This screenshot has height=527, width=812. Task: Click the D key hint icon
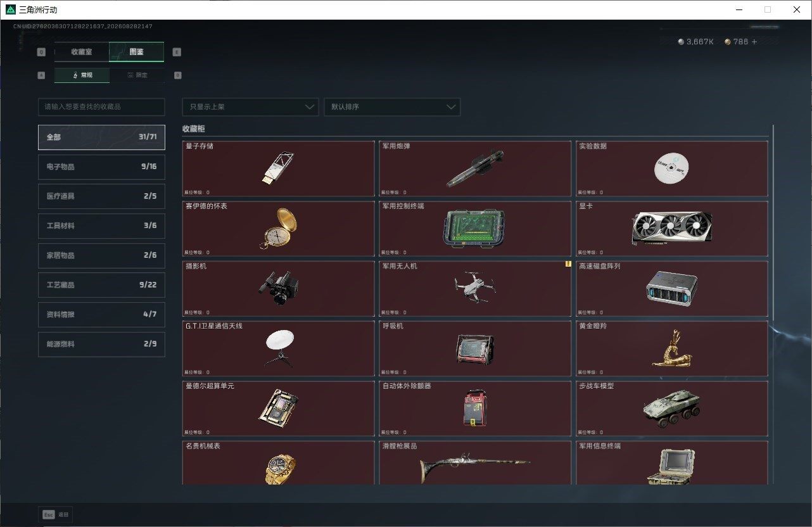click(x=177, y=75)
